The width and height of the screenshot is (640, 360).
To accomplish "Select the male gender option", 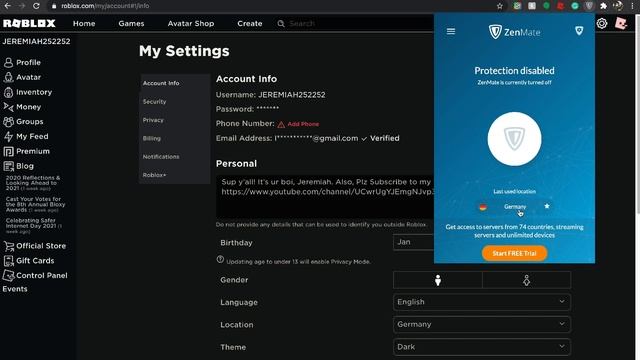I will [438, 280].
